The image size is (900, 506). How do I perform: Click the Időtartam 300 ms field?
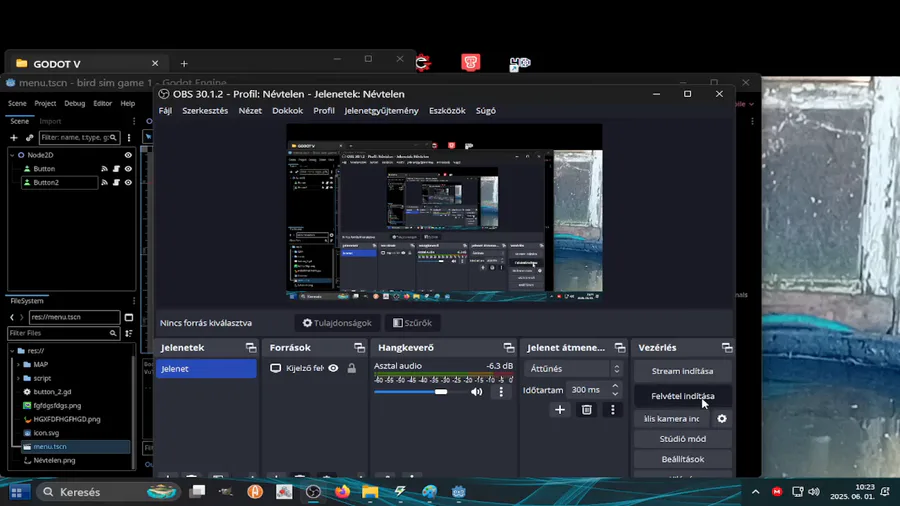tap(588, 390)
